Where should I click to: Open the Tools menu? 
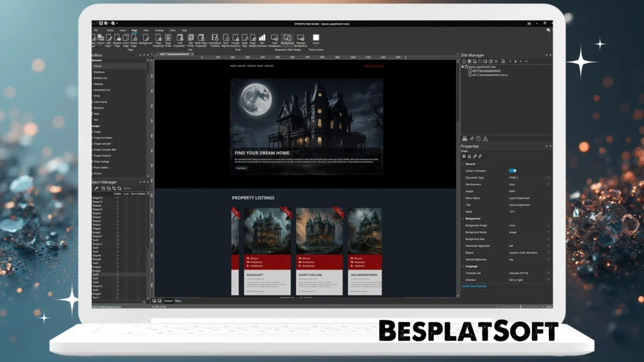pyautogui.click(x=172, y=30)
